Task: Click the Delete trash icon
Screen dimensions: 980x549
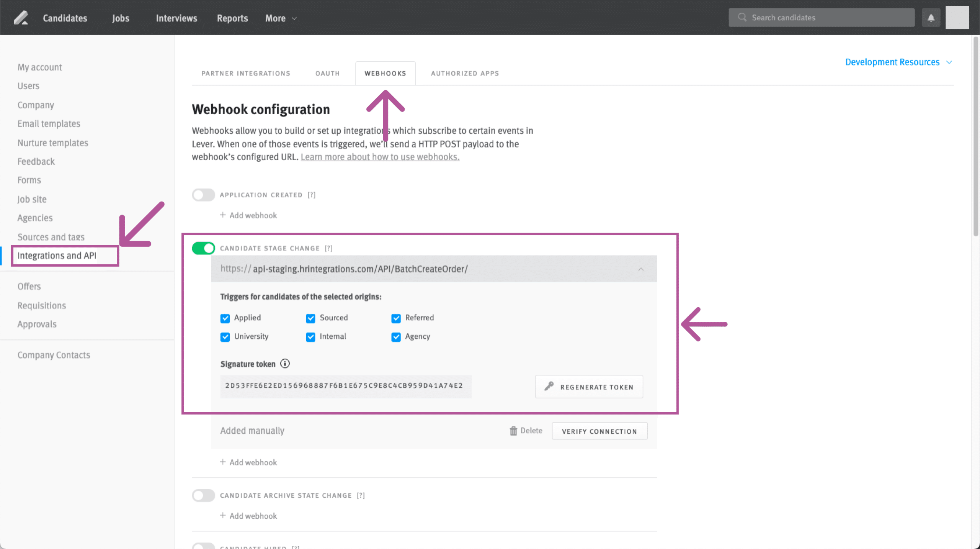Action: [x=513, y=431]
